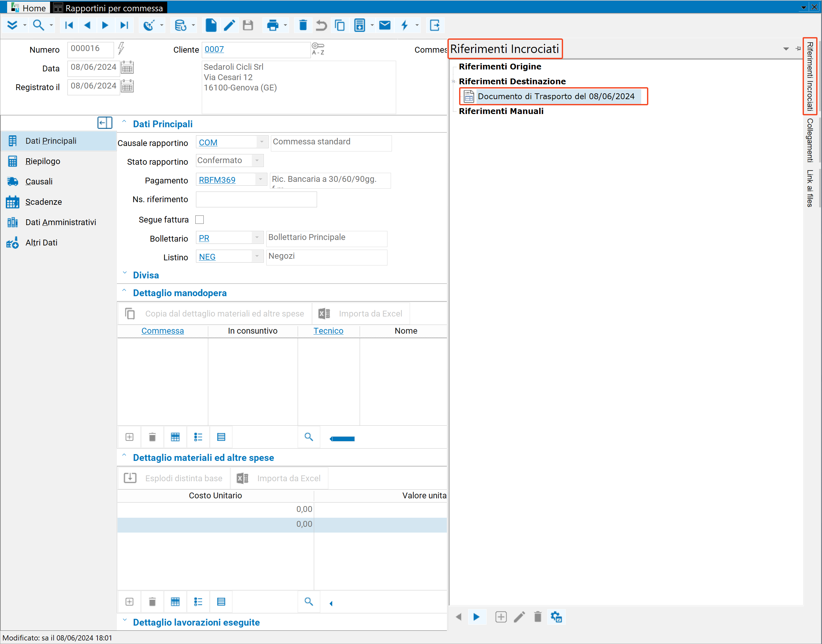Image resolution: width=822 pixels, height=644 pixels.
Task: Click Esplodi distinta base
Action: [173, 478]
